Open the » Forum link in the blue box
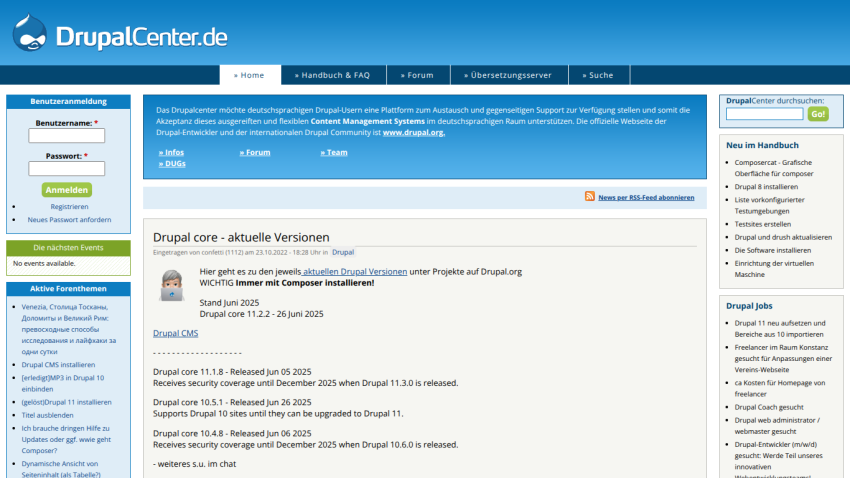The width and height of the screenshot is (850, 478). click(255, 152)
